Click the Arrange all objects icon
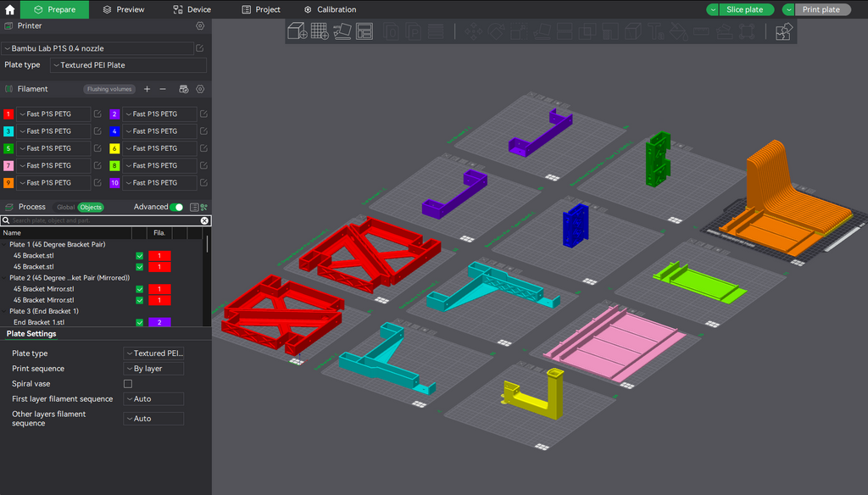The width and height of the screenshot is (868, 495). [x=364, y=31]
